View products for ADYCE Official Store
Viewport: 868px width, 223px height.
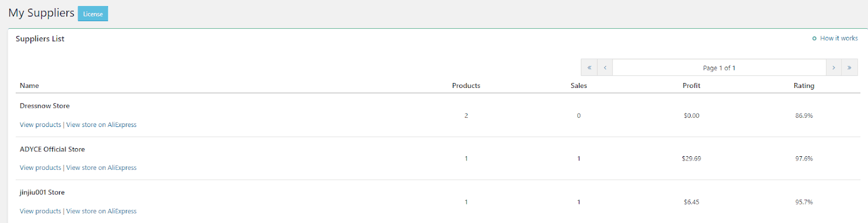click(41, 168)
